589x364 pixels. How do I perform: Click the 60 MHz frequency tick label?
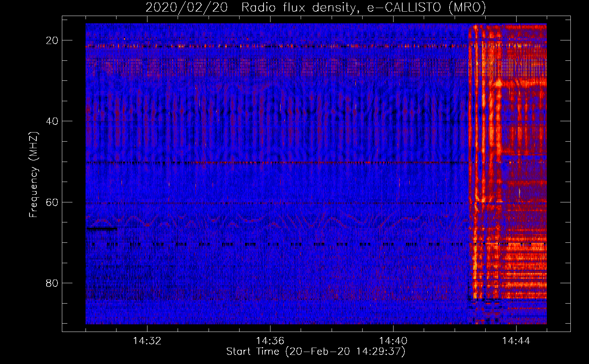point(52,202)
